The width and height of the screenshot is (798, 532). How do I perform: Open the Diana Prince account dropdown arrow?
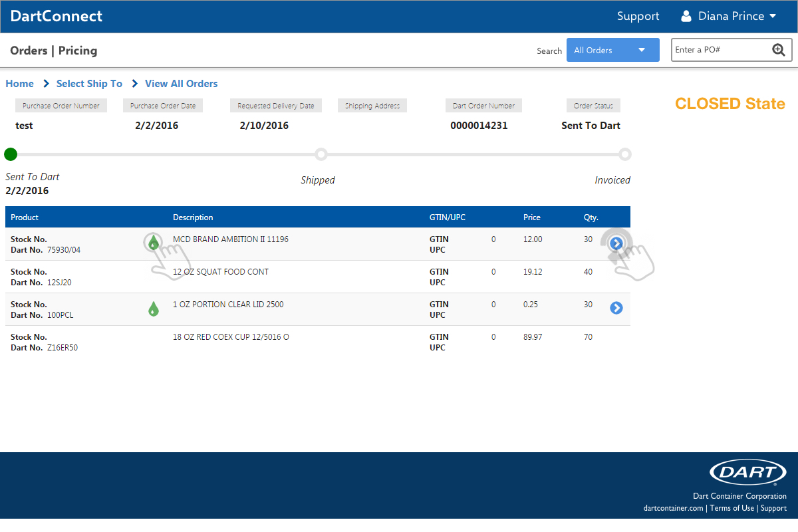pos(772,17)
